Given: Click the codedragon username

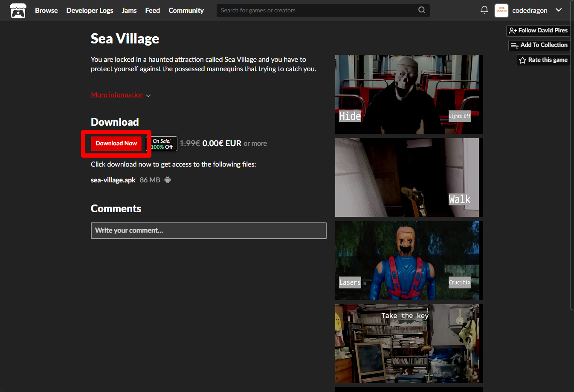Looking at the screenshot, I should [530, 10].
